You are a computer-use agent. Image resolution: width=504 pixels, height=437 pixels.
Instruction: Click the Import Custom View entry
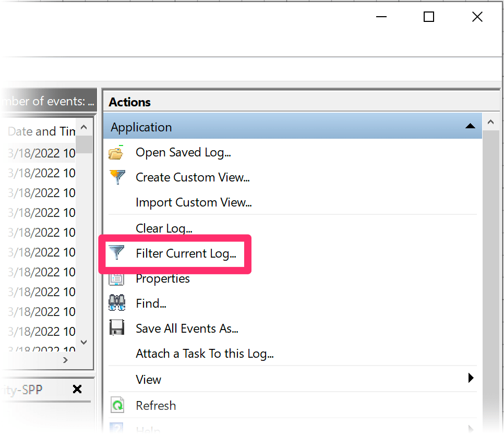click(194, 202)
